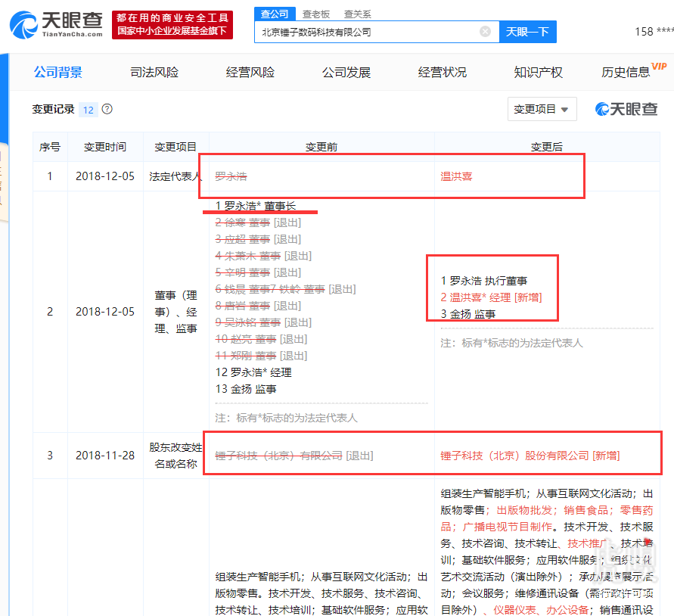This screenshot has width=674, height=616.
Task: Click the entry 11 郑刚 董事 [退出]
Action: click(261, 356)
